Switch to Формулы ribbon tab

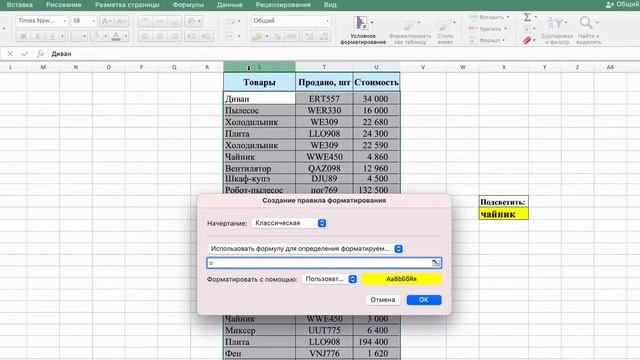point(188,5)
